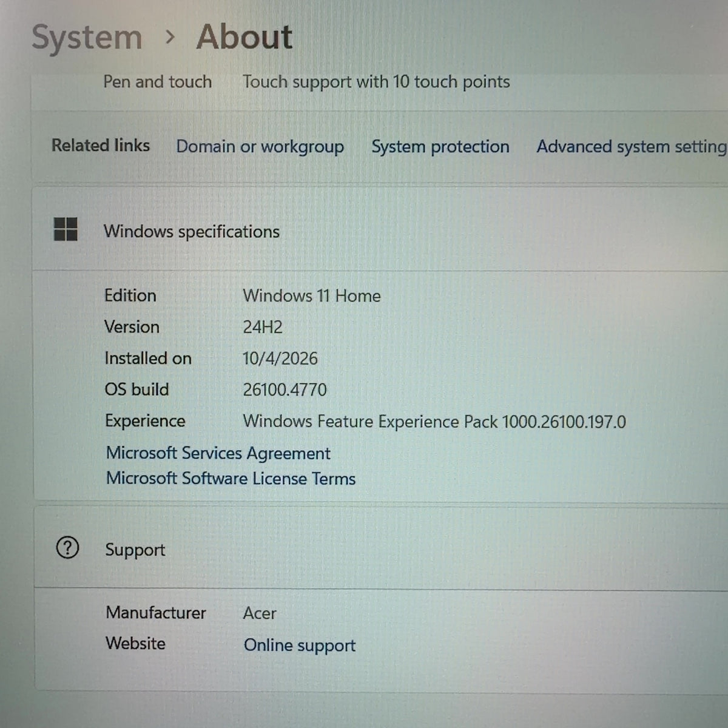Viewport: 728px width, 728px height.
Task: Select the Windows 11 Home edition text
Action: [312, 296]
